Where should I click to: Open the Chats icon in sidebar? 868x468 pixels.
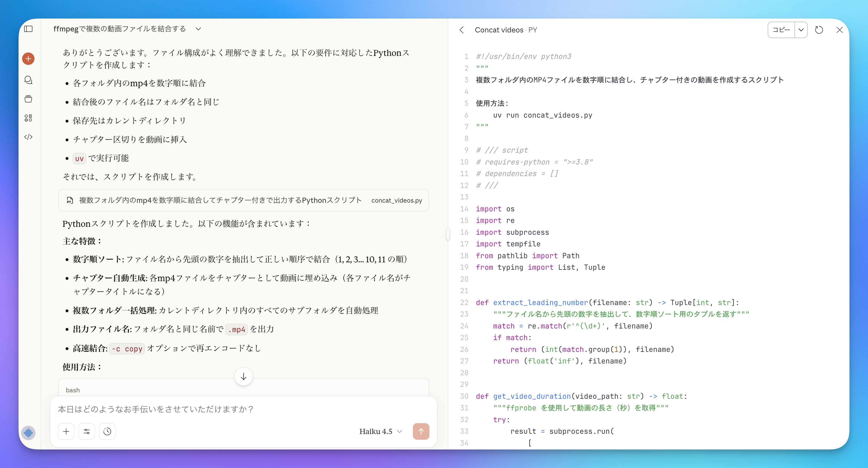coord(28,80)
